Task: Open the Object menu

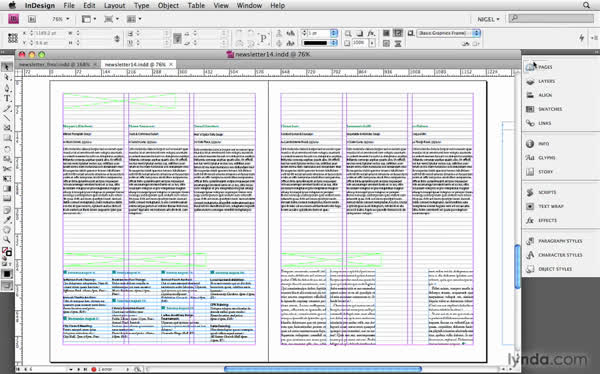Action: pos(168,5)
